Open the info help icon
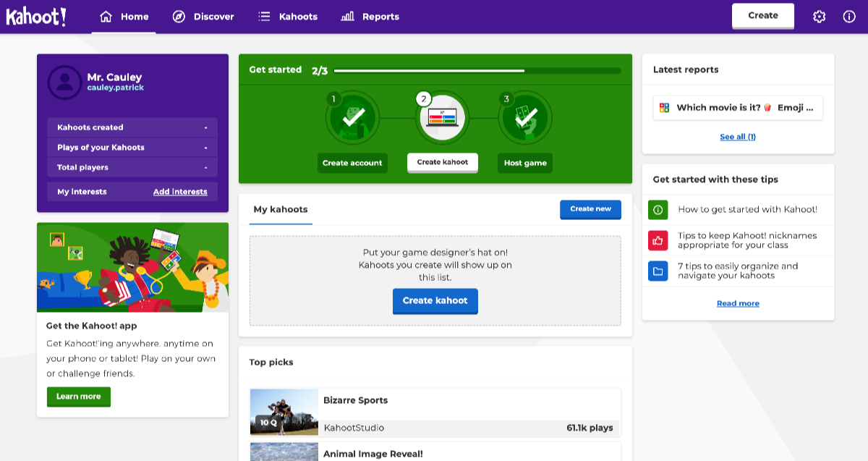 [x=849, y=17]
